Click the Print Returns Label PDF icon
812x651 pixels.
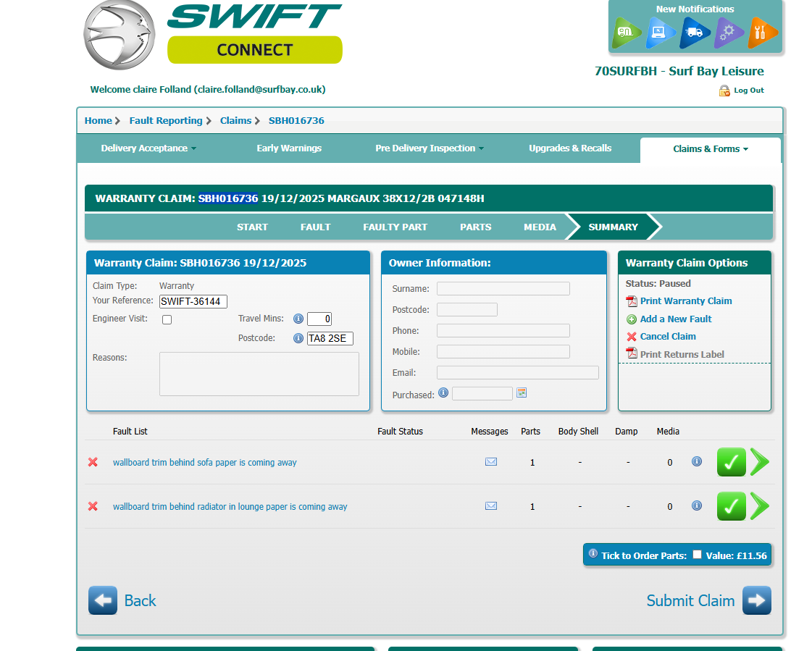[631, 353]
